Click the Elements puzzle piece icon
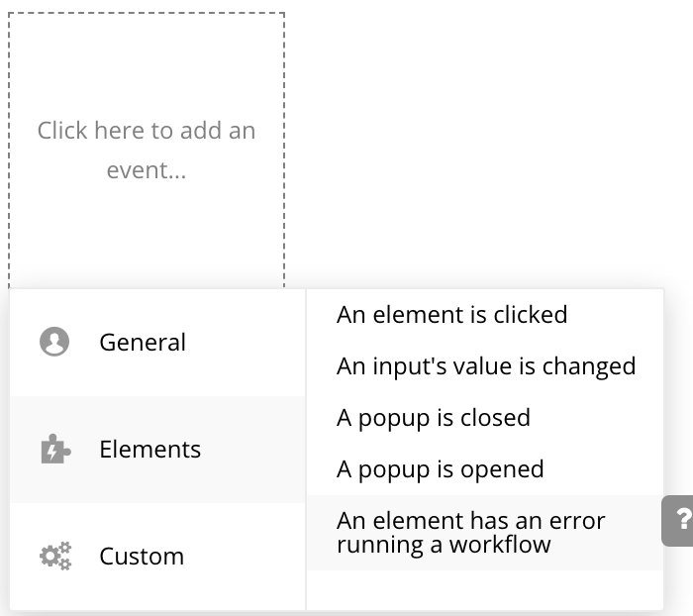 point(54,450)
